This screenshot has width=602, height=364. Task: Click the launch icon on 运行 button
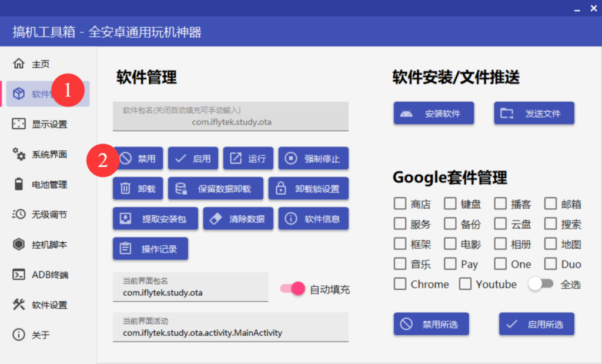coord(236,158)
